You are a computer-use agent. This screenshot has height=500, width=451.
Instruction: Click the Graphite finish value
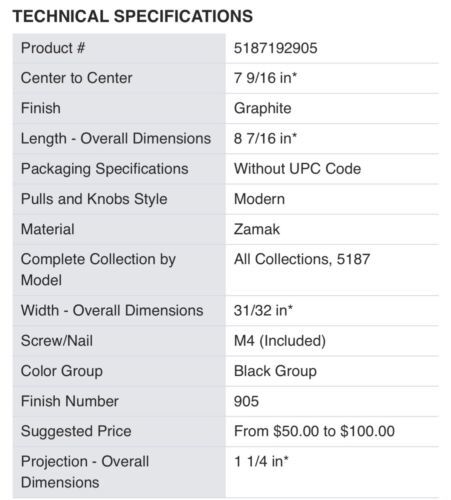pyautogui.click(x=262, y=108)
